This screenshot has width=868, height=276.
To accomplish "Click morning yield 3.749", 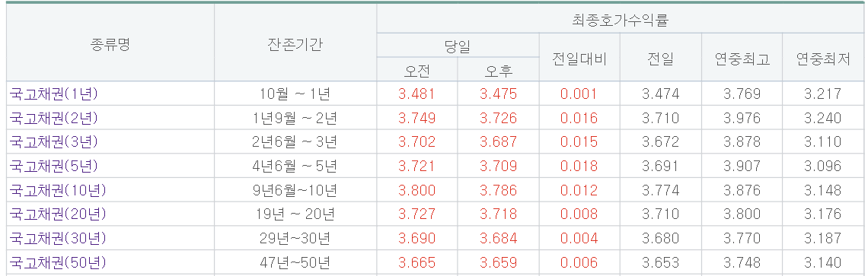I will (416, 118).
